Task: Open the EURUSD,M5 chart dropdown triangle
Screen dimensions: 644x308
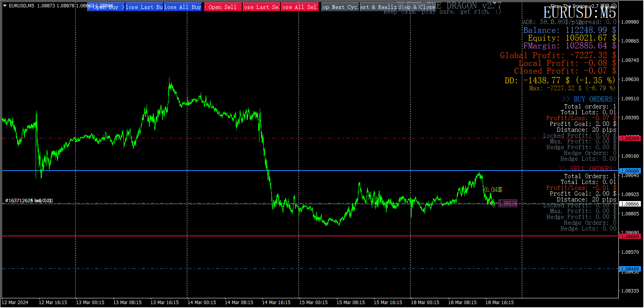Action: tap(5, 6)
